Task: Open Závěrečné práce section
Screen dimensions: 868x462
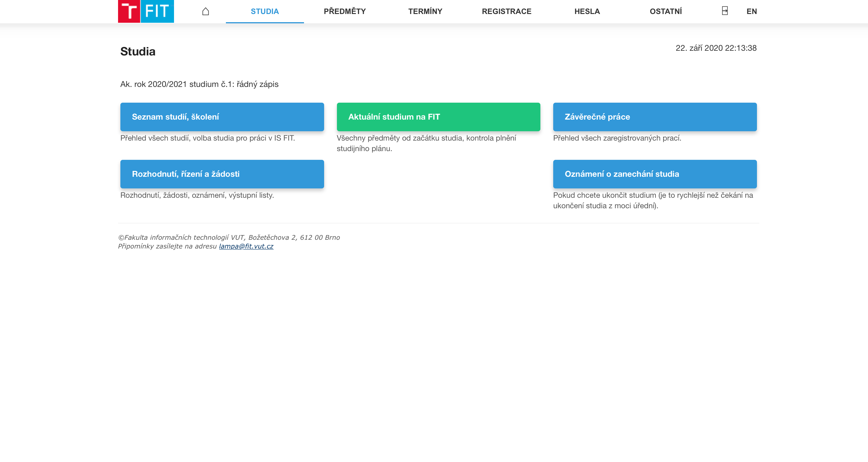Action: tap(654, 117)
